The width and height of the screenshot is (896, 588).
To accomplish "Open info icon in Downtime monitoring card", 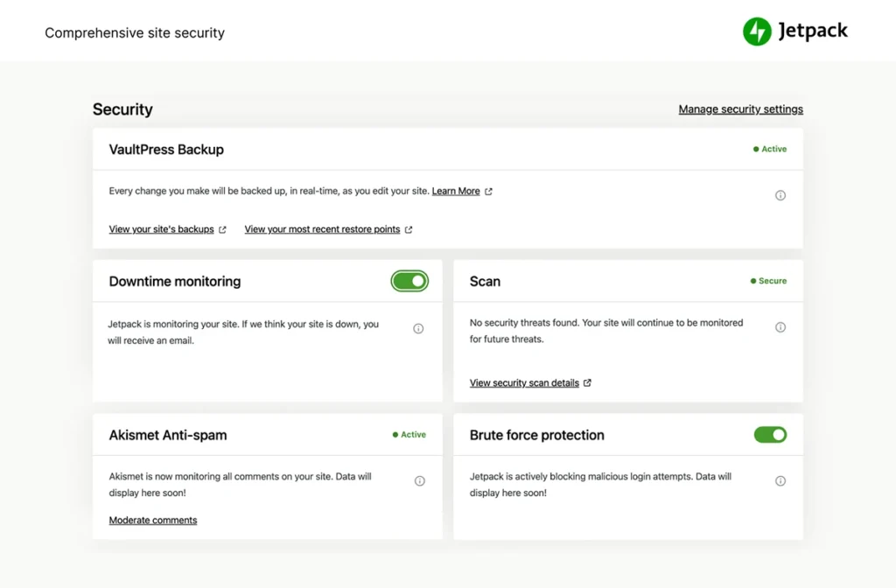I will [418, 329].
